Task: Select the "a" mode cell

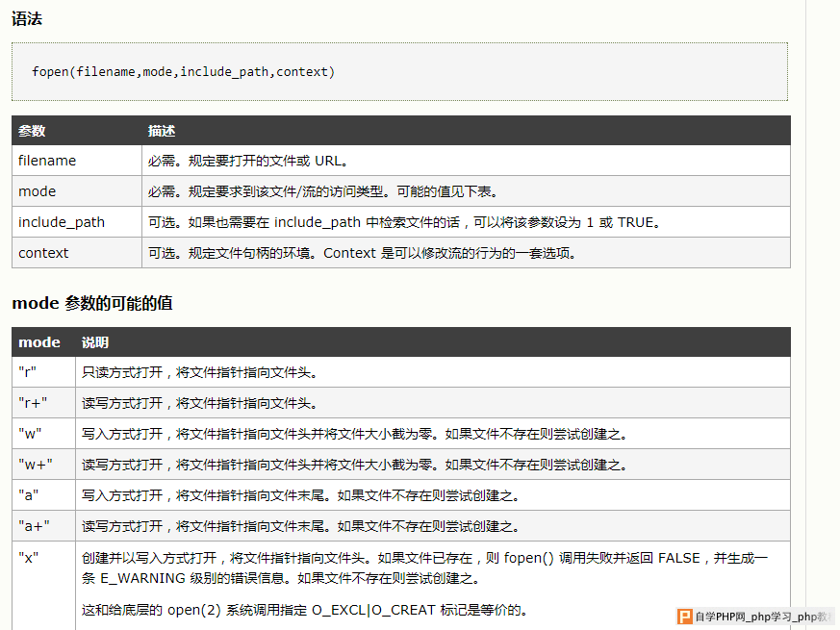Action: point(43,495)
